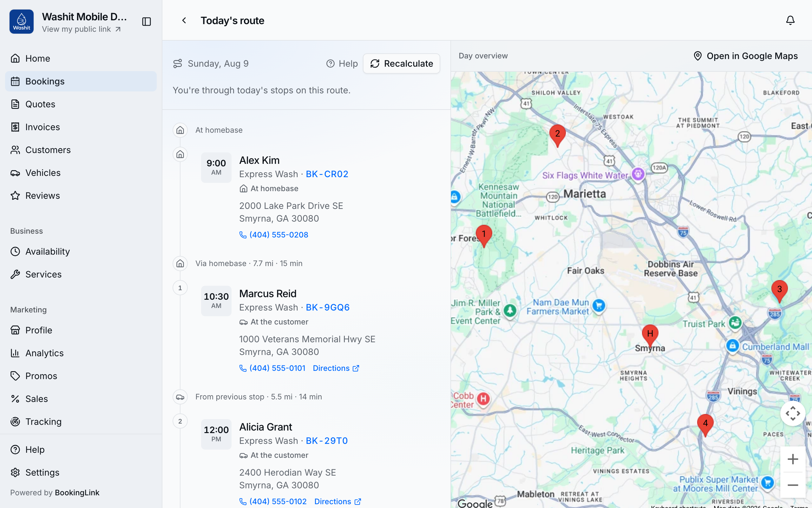812x508 pixels.
Task: Go back using the arrow beside Today's route
Action: (x=184, y=21)
